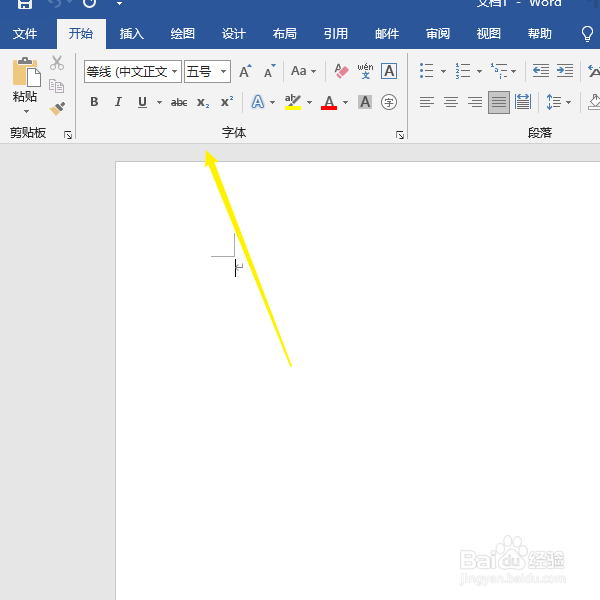Click the Increase Indent icon

[x=565, y=71]
